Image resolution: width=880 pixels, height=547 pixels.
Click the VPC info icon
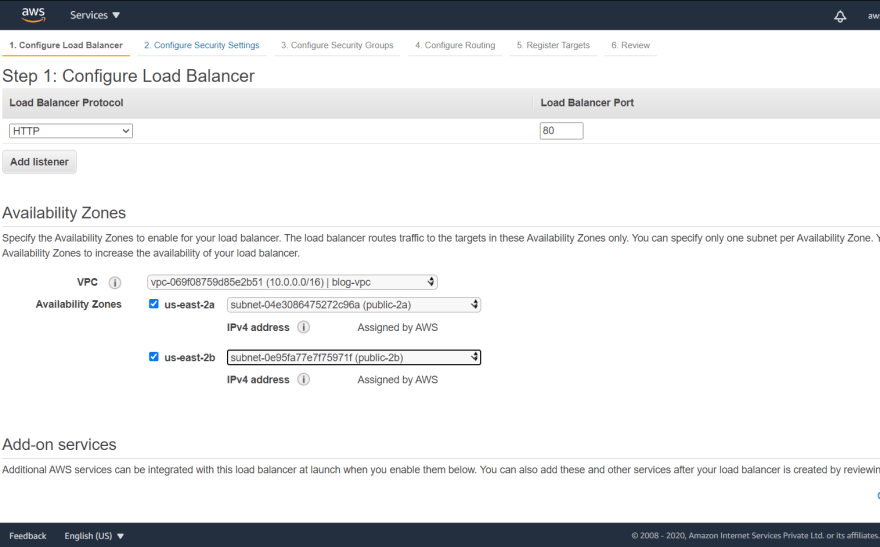click(114, 283)
